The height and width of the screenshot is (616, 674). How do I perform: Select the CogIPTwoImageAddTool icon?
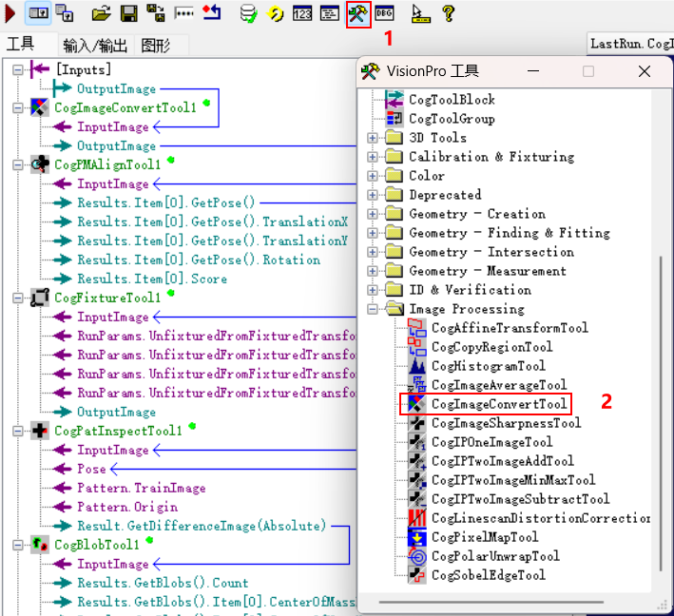pos(417,461)
